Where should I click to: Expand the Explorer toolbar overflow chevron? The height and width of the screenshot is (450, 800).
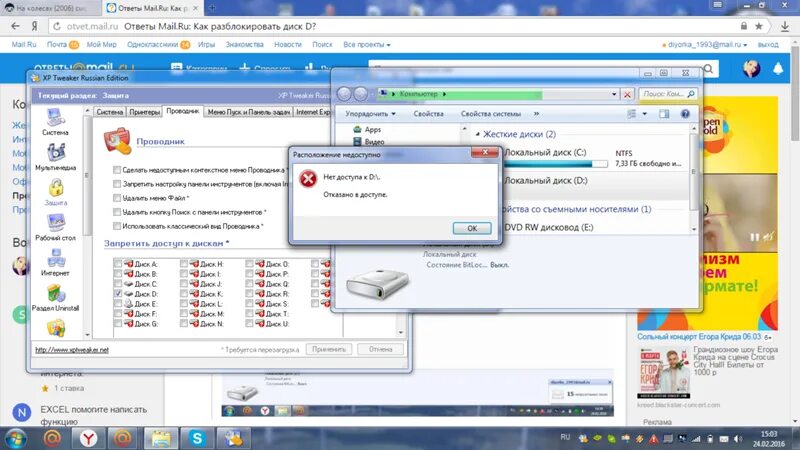click(x=536, y=114)
